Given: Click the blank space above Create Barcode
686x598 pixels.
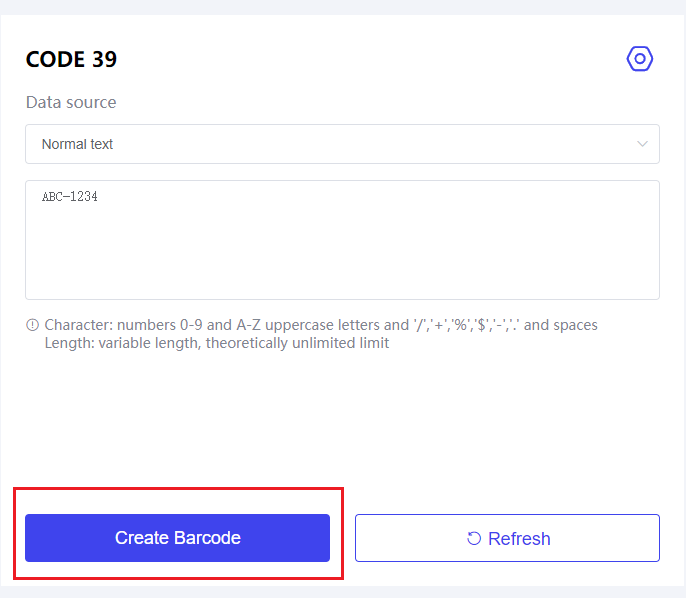Looking at the screenshot, I should point(177,430).
